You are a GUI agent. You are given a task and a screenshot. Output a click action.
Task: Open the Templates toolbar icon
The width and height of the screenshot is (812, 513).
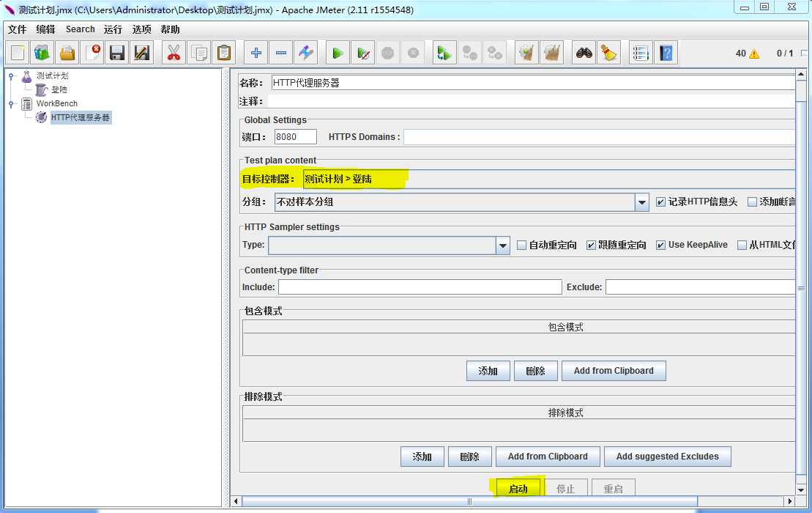(42, 53)
